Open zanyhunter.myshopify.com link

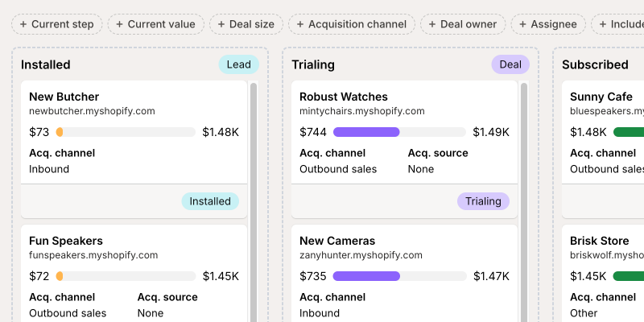pos(361,255)
